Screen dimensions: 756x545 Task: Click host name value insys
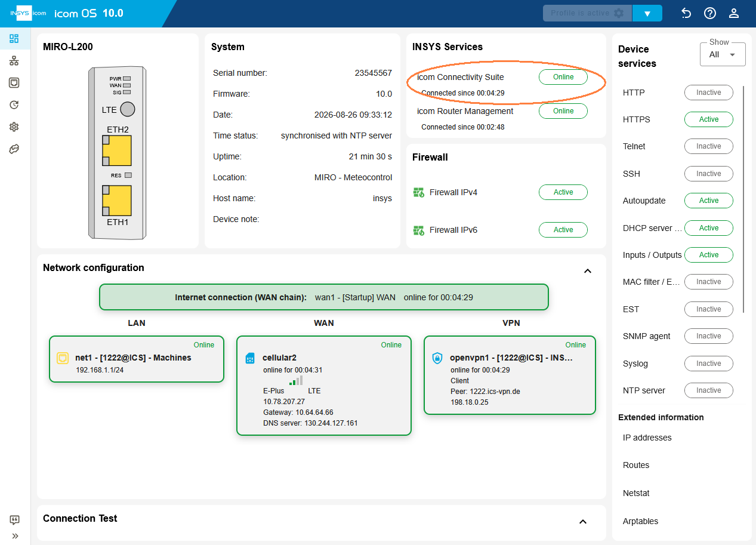381,198
